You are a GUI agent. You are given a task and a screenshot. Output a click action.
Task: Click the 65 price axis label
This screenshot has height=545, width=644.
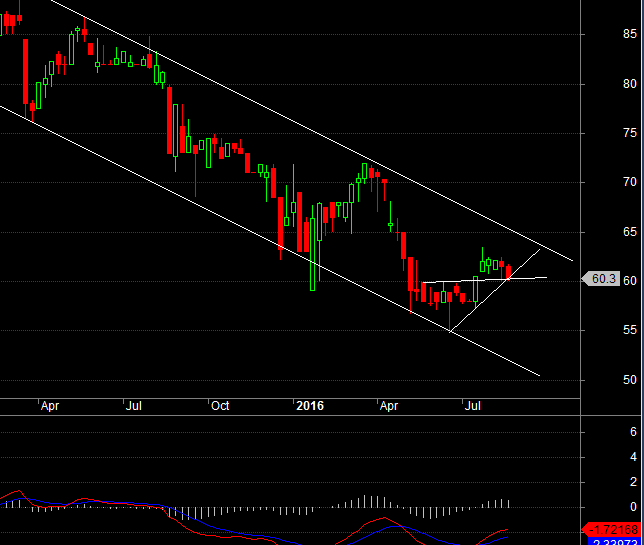point(630,232)
